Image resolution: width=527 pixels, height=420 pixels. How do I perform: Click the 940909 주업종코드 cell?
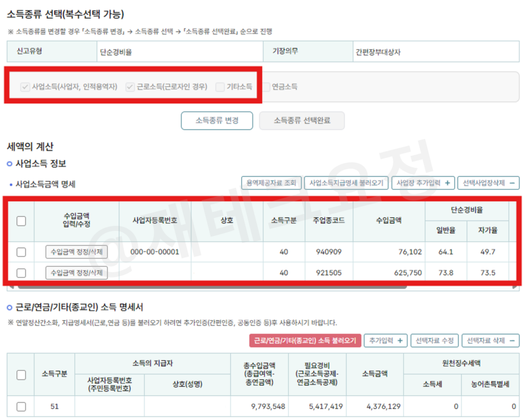tap(329, 252)
